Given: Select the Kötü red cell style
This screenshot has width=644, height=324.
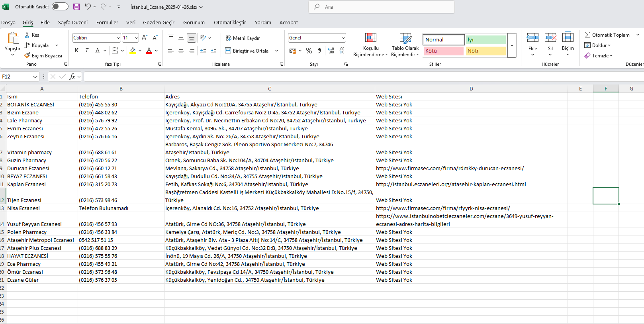Looking at the screenshot, I should pos(443,51).
